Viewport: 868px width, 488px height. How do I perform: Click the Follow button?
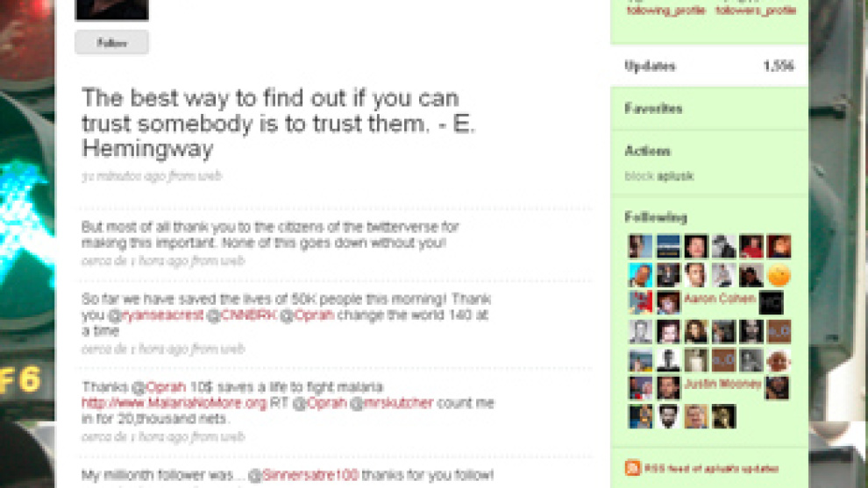(112, 43)
